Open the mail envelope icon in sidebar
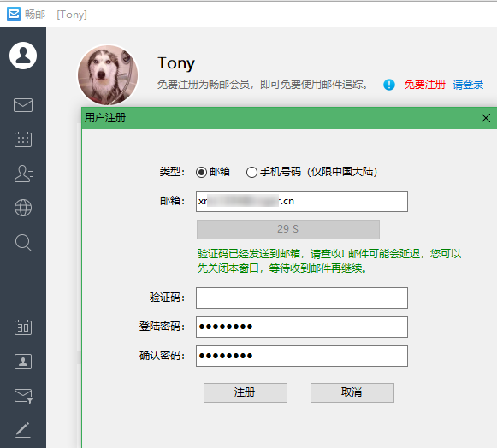 23,105
